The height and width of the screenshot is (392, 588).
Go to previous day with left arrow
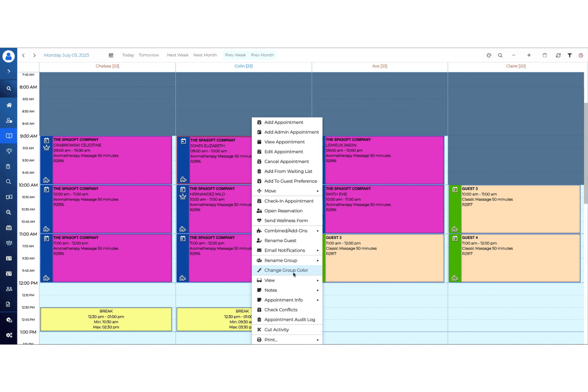[x=23, y=55]
